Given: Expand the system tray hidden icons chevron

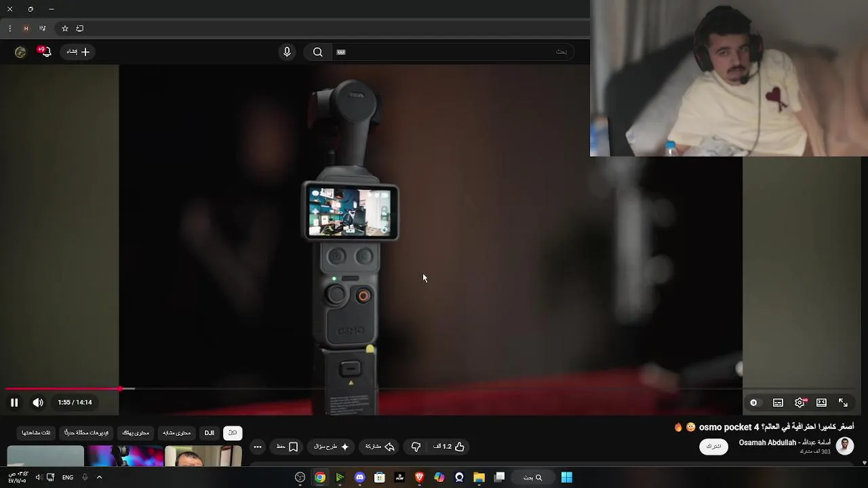Looking at the screenshot, I should pos(99,477).
